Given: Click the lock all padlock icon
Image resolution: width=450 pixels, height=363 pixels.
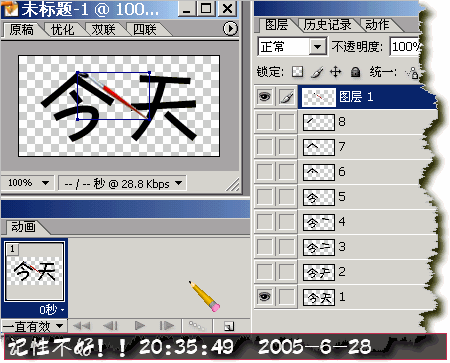Looking at the screenshot, I should tap(356, 72).
